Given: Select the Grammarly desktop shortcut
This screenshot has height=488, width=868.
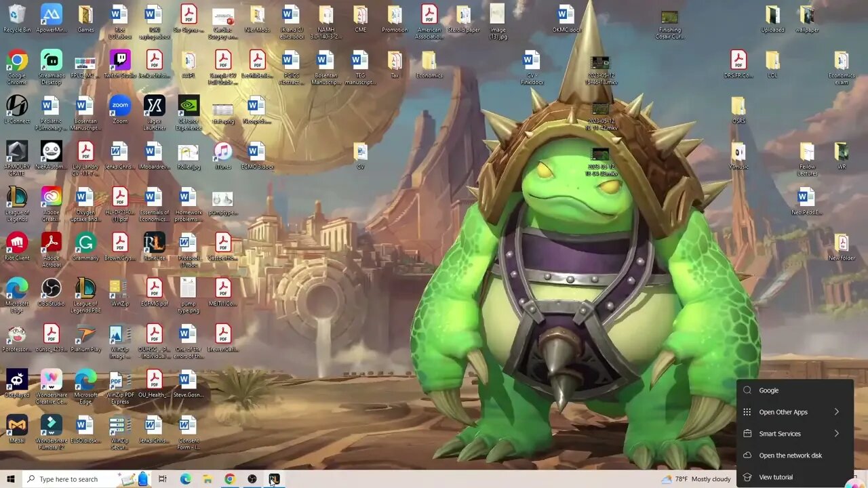Looking at the screenshot, I should point(85,246).
